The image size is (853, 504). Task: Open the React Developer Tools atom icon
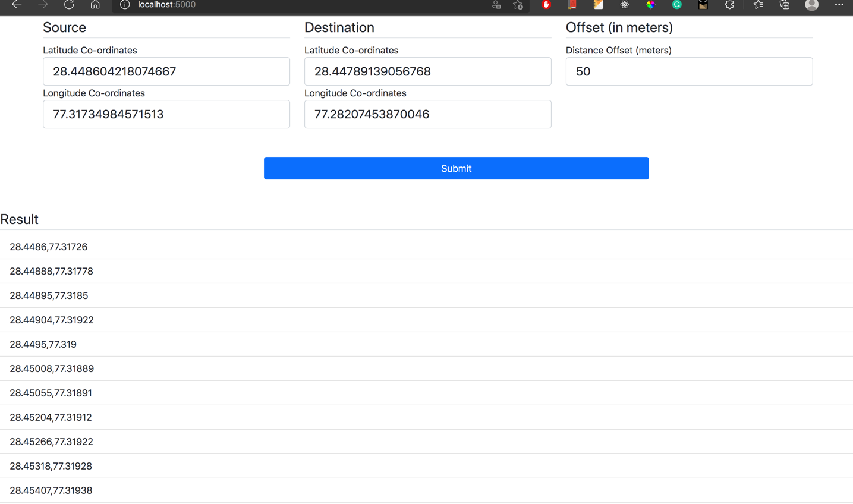point(624,5)
